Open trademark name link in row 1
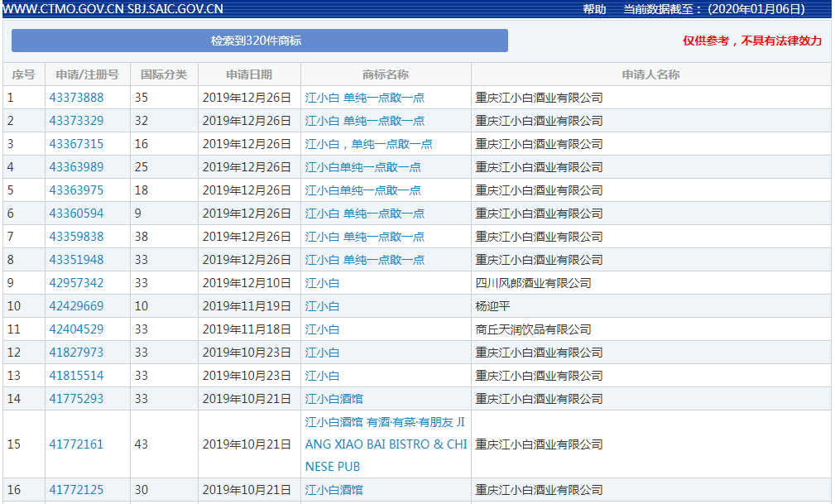 365,98
